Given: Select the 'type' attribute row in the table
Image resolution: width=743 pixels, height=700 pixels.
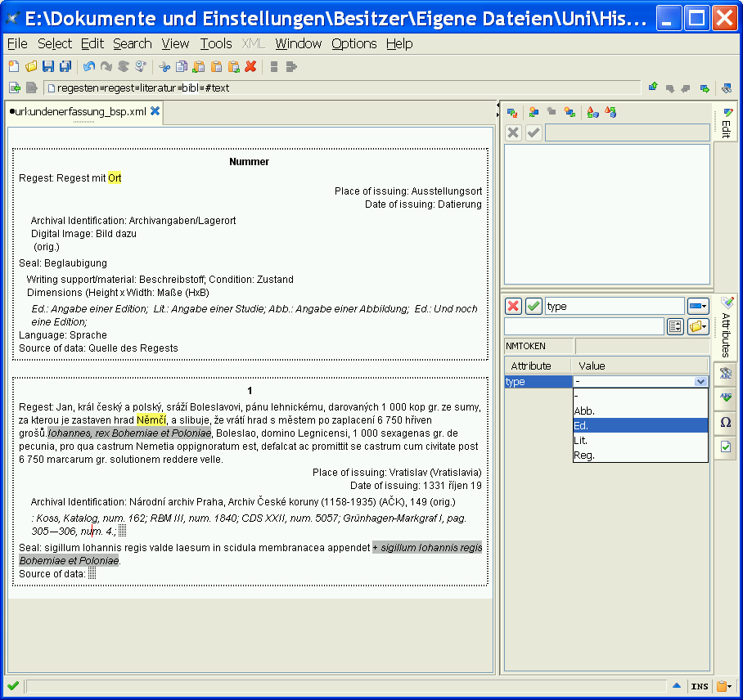Looking at the screenshot, I should point(538,382).
